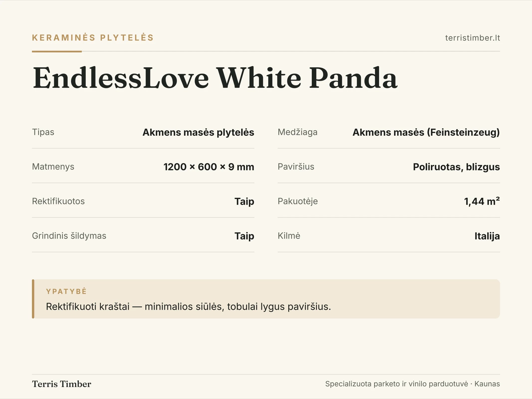Click the Akmens masės (Feinsteinzeug) value
This screenshot has height=399, width=532.
[x=426, y=132]
